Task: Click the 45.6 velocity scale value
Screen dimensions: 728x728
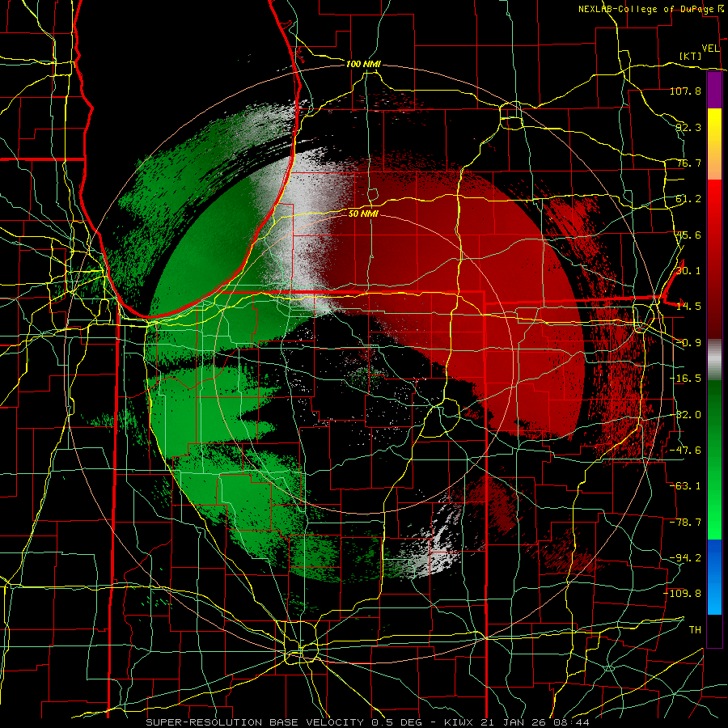Action: [x=688, y=235]
